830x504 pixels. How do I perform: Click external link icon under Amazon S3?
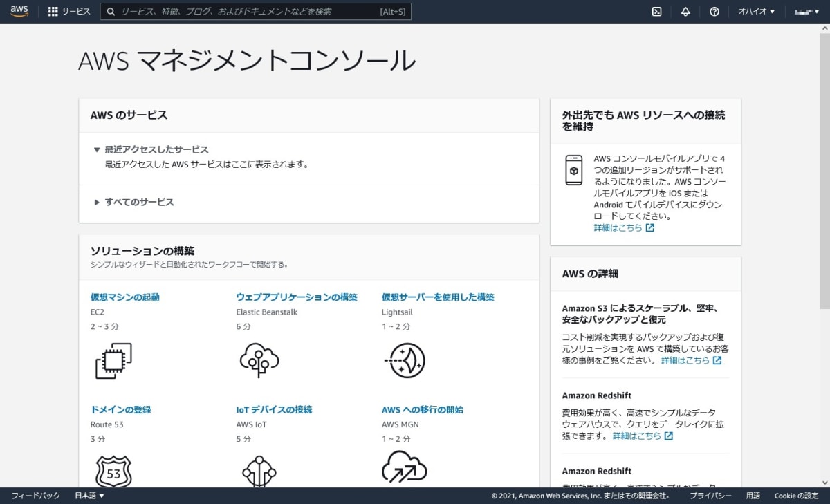coord(717,361)
